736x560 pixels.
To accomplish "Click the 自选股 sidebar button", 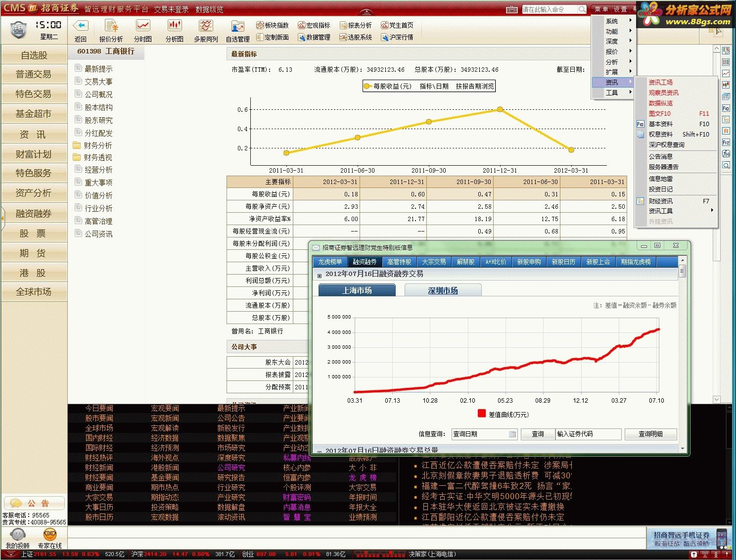I will pos(34,55).
